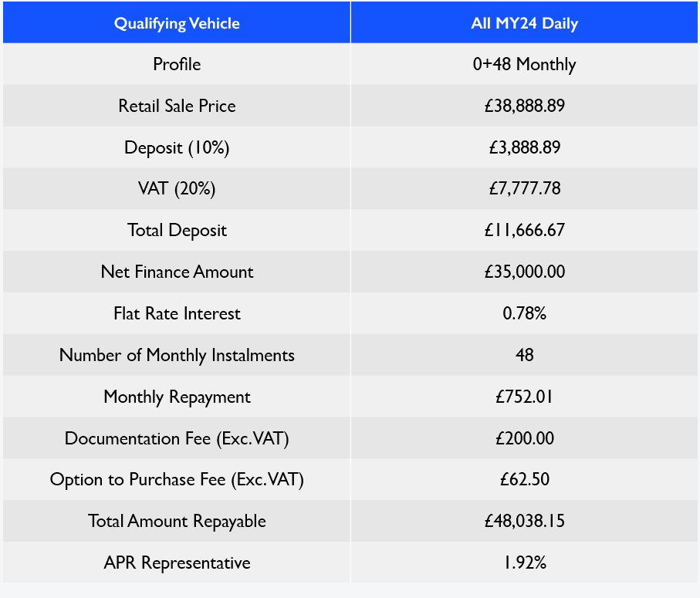Viewport: 700px width, 598px height.
Task: Click the VAT (20%) label
Action: [177, 189]
